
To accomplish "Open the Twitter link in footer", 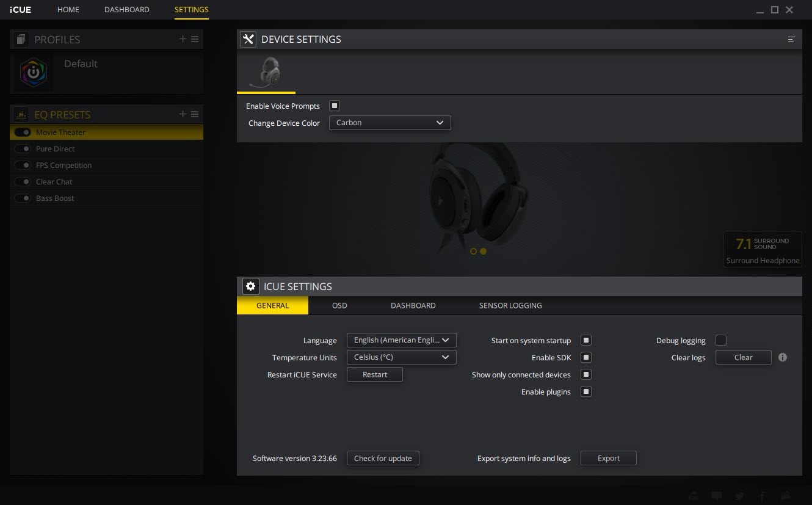I will pos(739,496).
